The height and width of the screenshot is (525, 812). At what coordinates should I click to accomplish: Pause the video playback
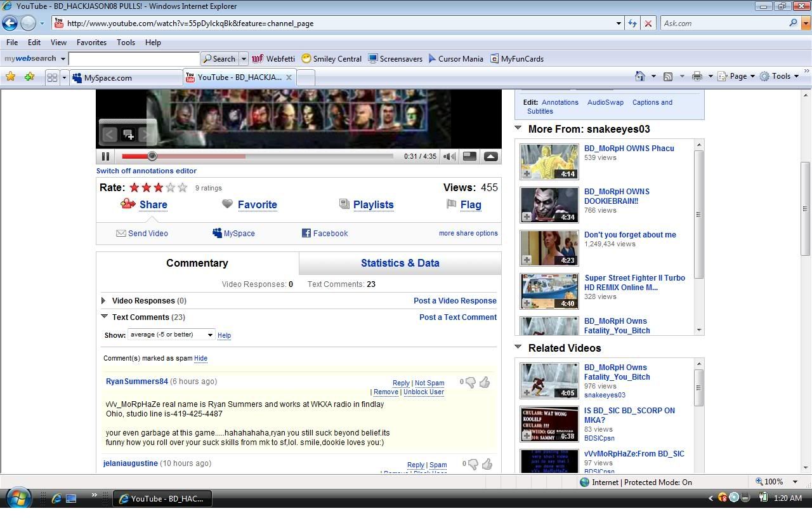pyautogui.click(x=106, y=156)
